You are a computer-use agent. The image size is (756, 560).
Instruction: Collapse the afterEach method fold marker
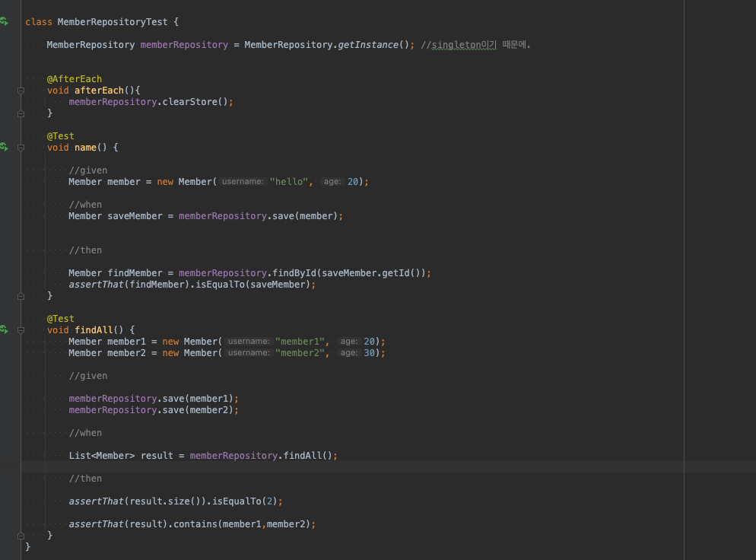tap(21, 91)
